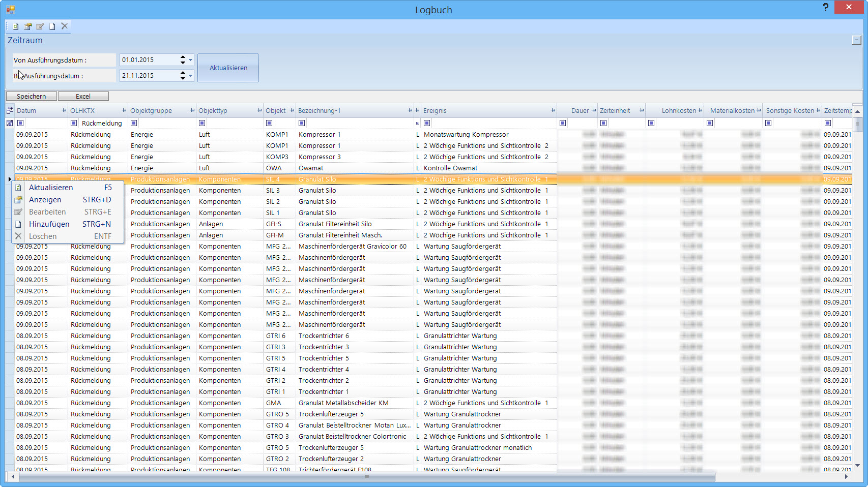This screenshot has width=868, height=487.
Task: Click the pin icon on Ereignis column
Action: coord(553,110)
